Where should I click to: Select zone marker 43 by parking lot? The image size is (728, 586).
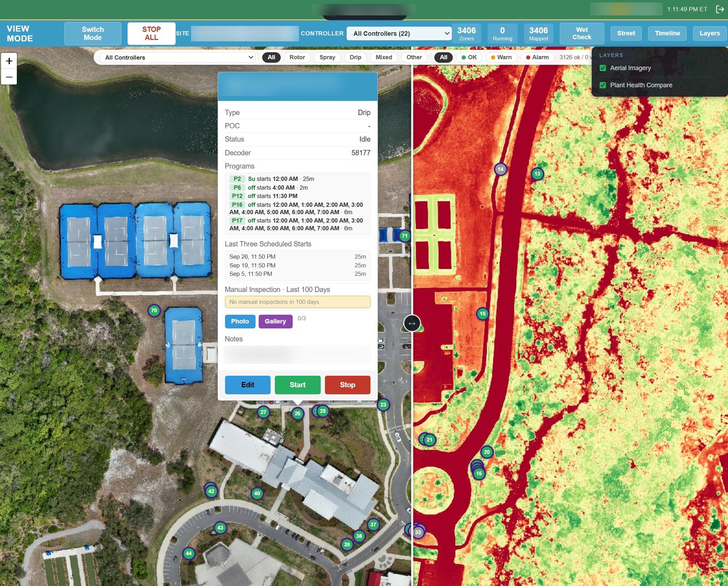point(220,528)
